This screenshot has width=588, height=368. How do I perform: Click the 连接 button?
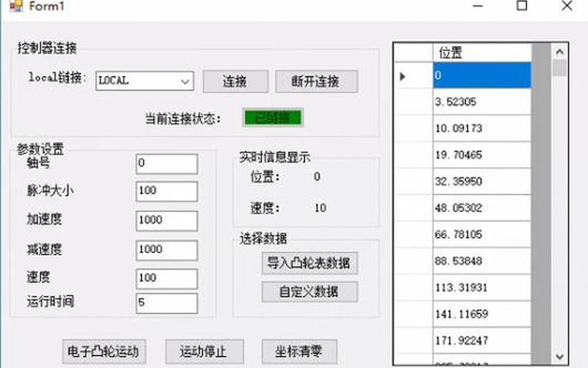click(x=235, y=81)
